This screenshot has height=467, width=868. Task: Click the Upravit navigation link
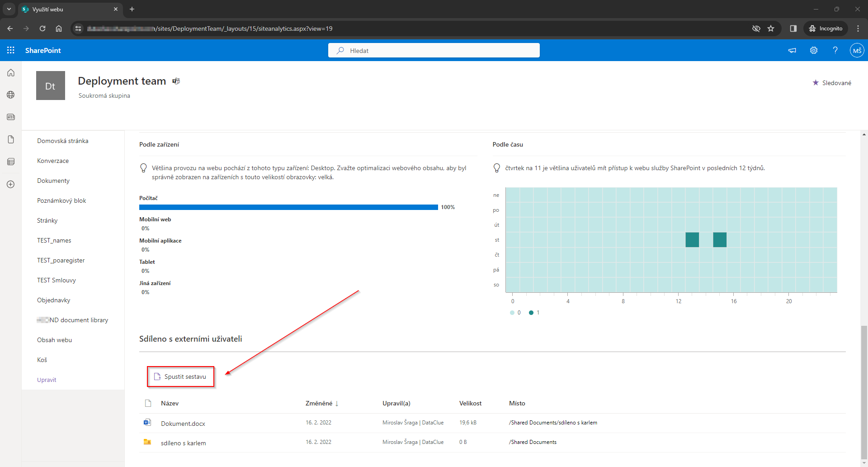47,380
